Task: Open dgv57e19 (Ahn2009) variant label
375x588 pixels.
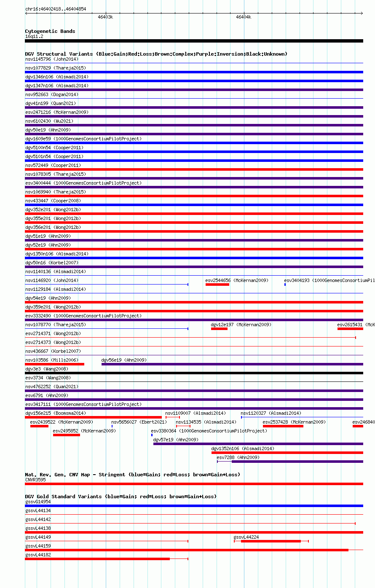Action: pyautogui.click(x=176, y=440)
